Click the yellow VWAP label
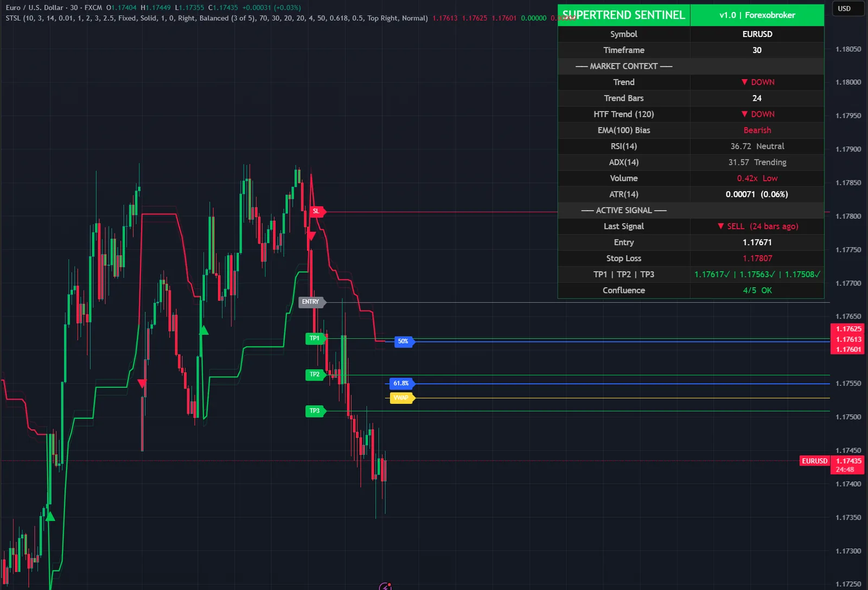The height and width of the screenshot is (590, 868). pos(403,398)
